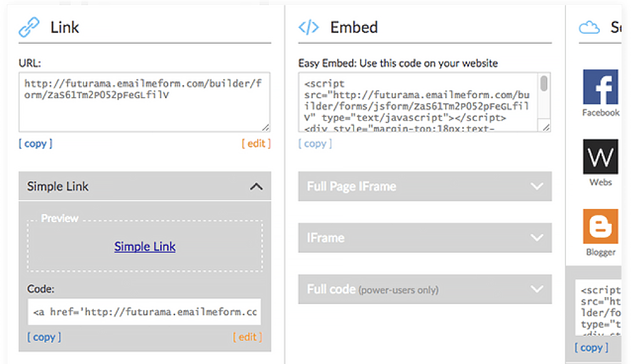Open the Blogger sharing icon
Viewport: 631px width, 364px height.
tap(600, 226)
